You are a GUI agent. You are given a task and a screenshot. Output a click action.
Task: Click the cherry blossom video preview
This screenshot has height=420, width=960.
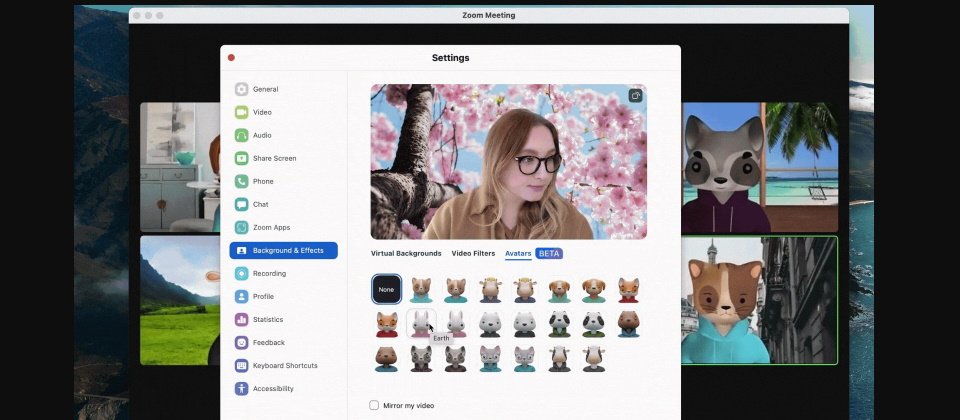pos(509,162)
